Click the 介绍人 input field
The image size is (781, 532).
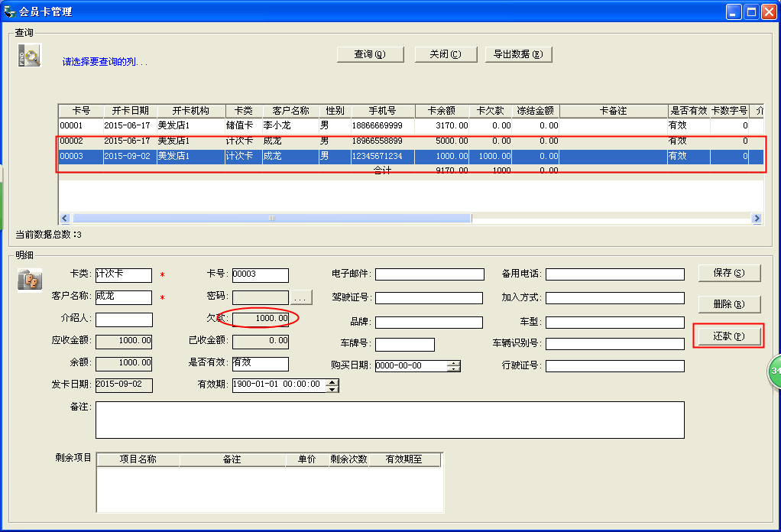[124, 320]
